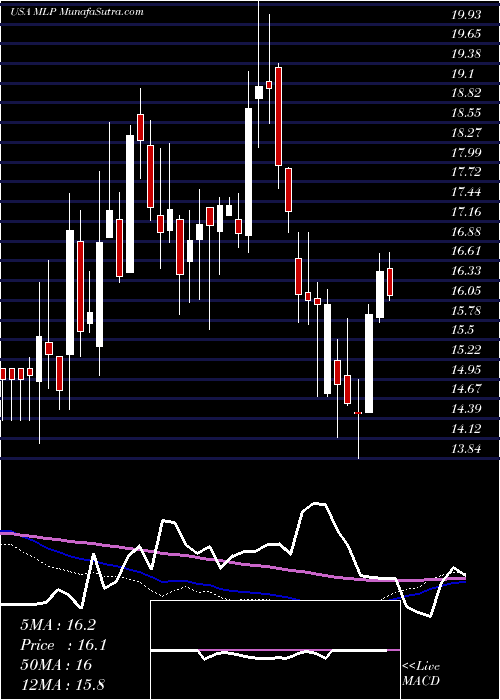Image resolution: width=500 pixels, height=700 pixels.
Task: Click the 16.33 price axis label
Action: pyautogui.click(x=466, y=271)
